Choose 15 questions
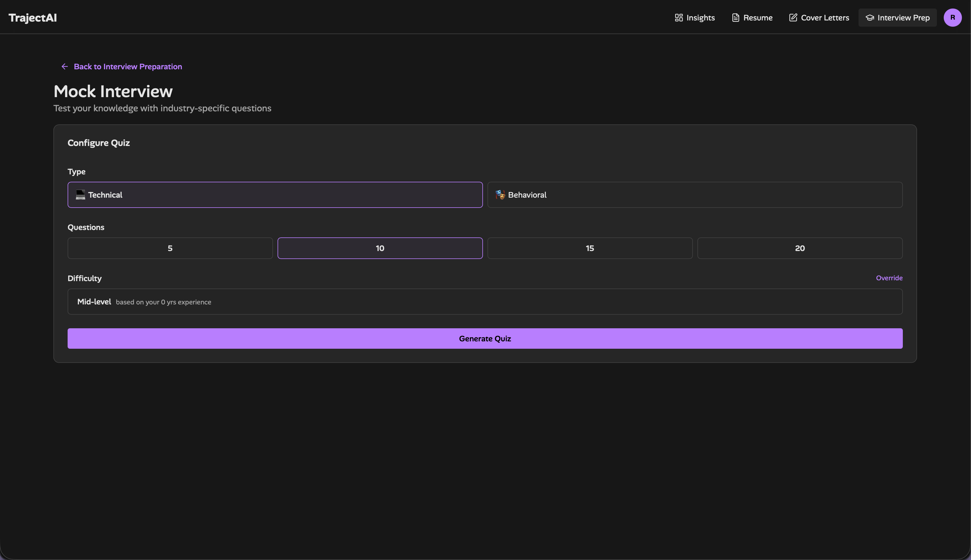This screenshot has height=560, width=971. click(590, 248)
